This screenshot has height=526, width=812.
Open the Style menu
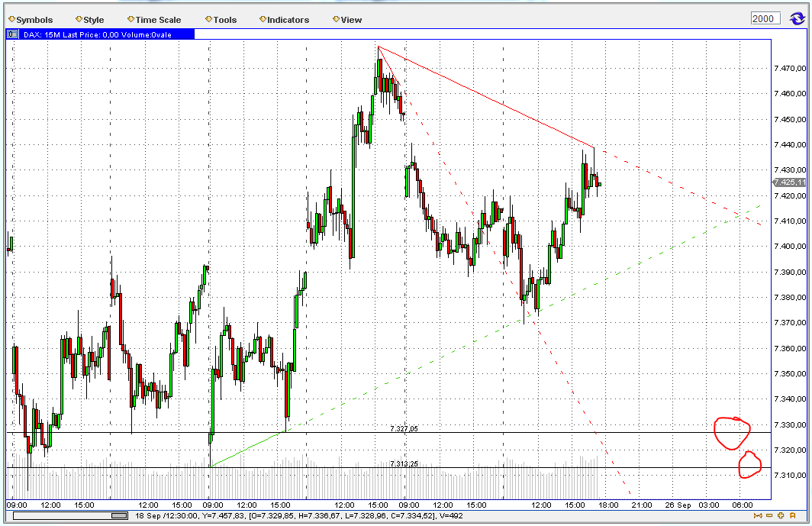coord(89,20)
